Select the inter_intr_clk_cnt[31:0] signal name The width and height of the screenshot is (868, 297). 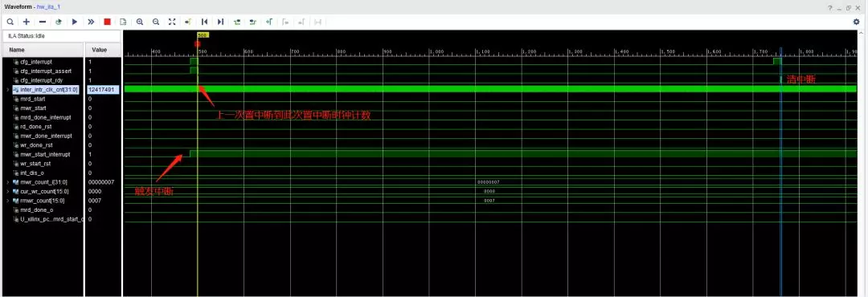49,90
